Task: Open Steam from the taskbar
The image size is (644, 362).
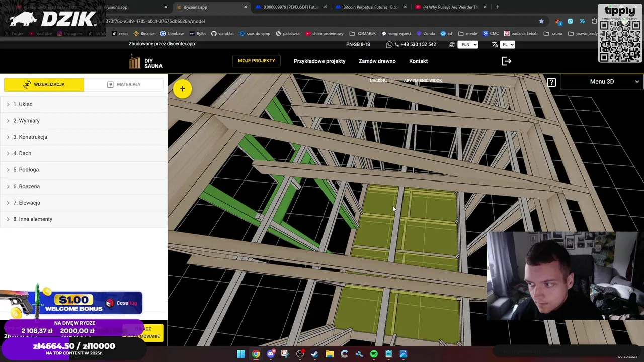Action: (315, 354)
